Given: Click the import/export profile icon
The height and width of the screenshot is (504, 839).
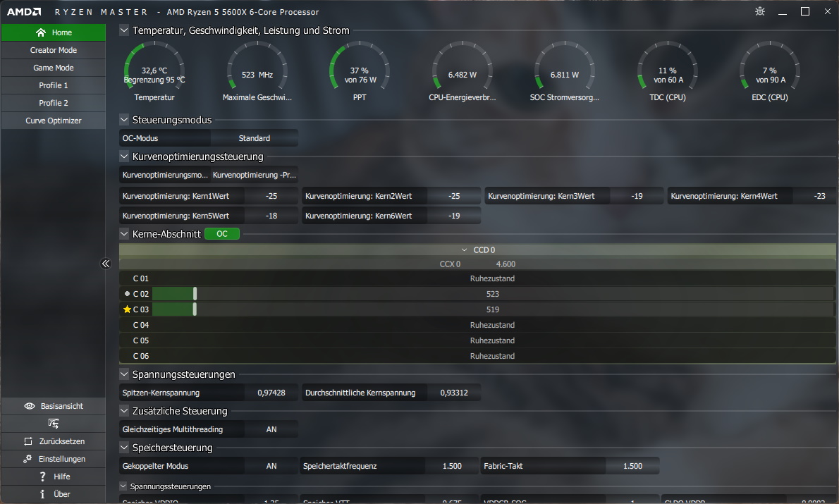Looking at the screenshot, I should 54,424.
